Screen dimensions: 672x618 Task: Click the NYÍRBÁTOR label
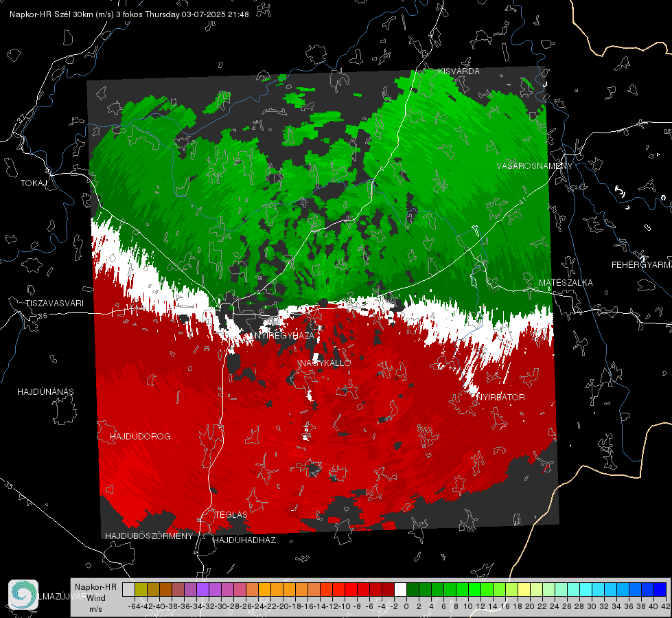click(x=500, y=397)
